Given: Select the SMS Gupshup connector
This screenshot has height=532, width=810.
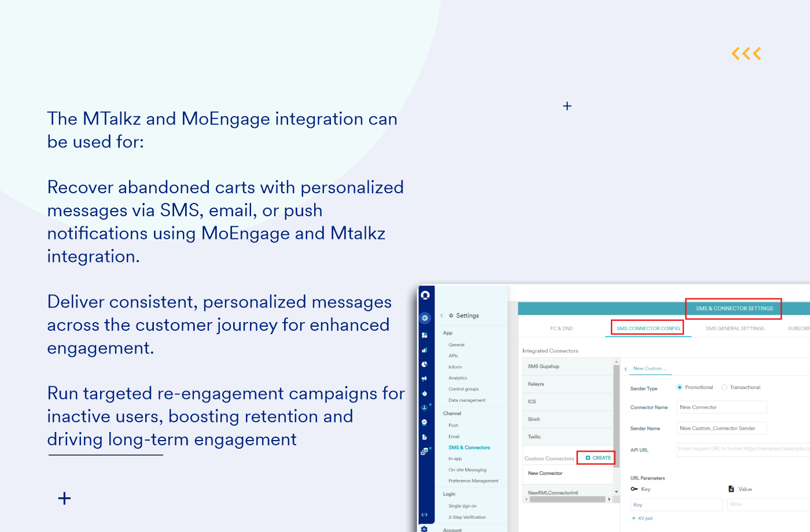Looking at the screenshot, I should pos(568,367).
